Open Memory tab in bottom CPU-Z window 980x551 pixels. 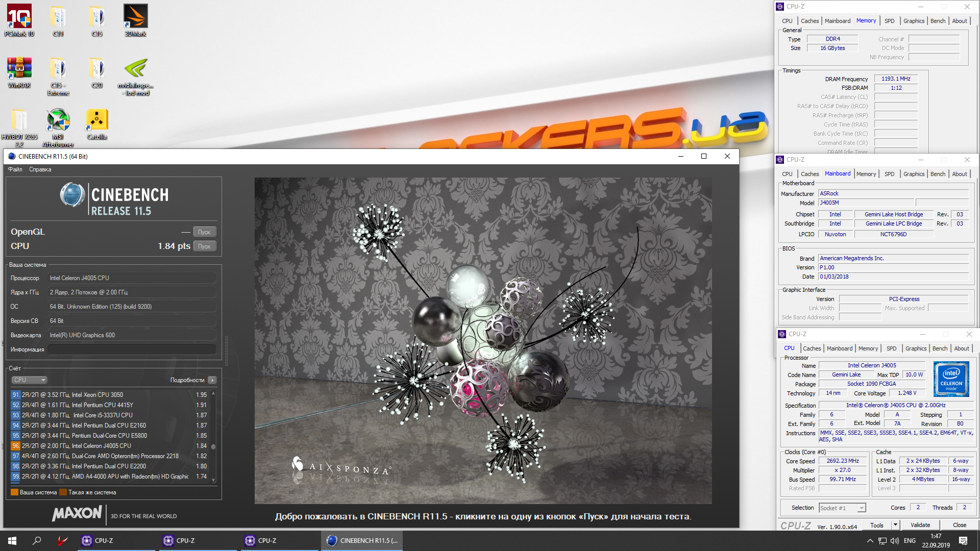[x=868, y=348]
